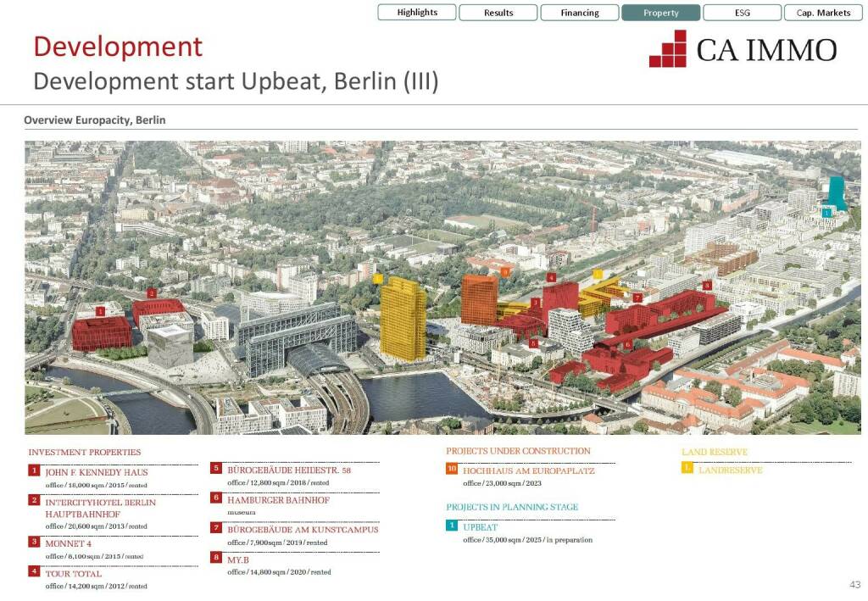The height and width of the screenshot is (601, 868).
Task: Click the CA IMMO red blocks logo
Action: coord(668,49)
